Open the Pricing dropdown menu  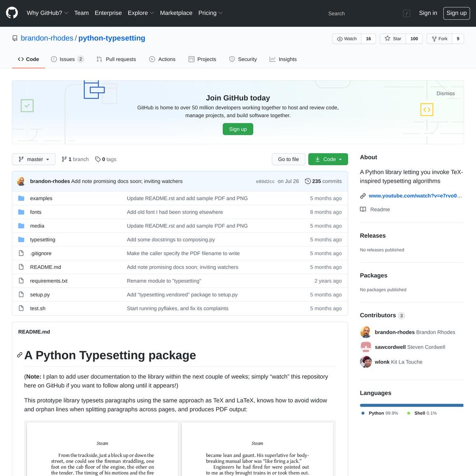[210, 13]
